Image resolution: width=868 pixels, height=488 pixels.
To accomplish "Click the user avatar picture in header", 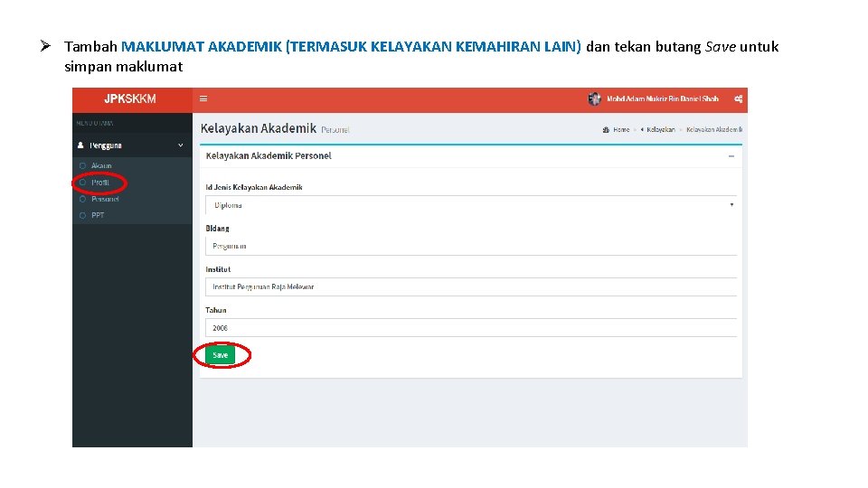I will [594, 99].
